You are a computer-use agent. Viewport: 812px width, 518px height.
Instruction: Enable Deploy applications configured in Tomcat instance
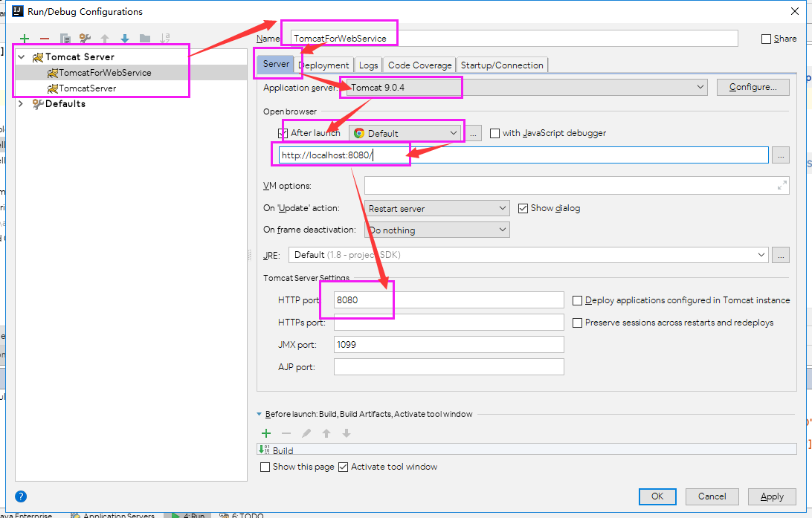pos(578,301)
